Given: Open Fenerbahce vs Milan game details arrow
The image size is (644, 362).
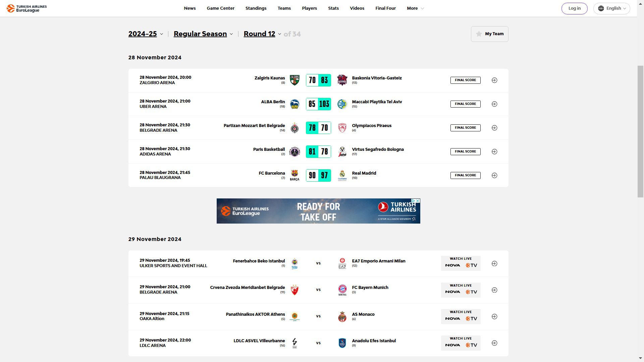Looking at the screenshot, I should click(494, 264).
